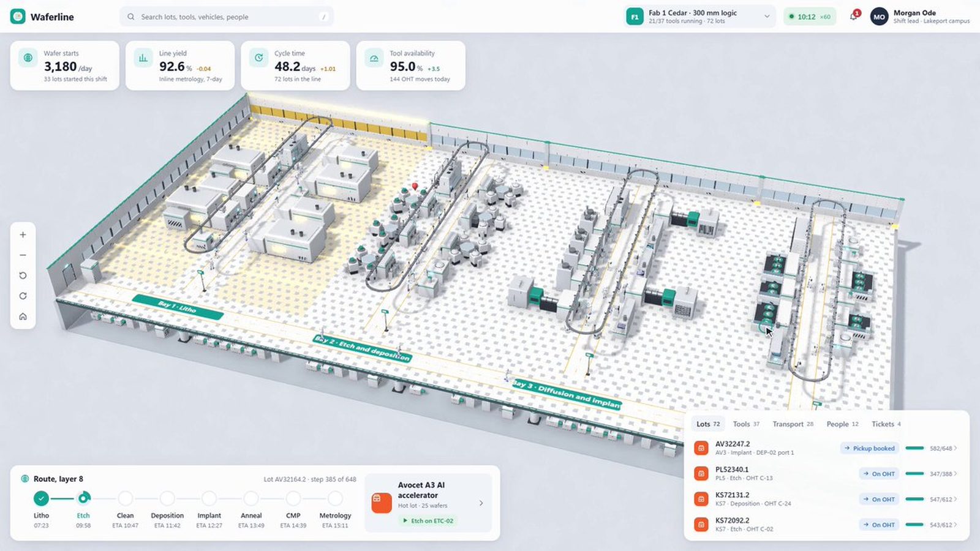
Task: Rotate view clockwise
Action: [23, 296]
